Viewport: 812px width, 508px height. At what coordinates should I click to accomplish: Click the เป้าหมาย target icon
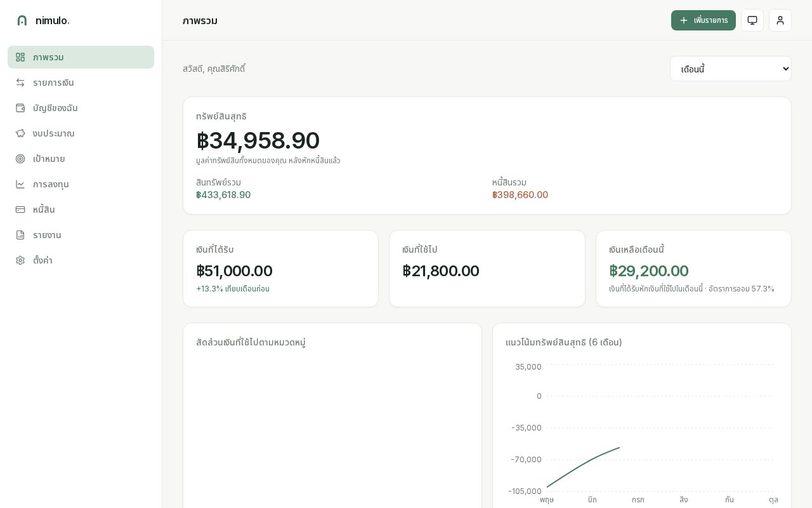[x=20, y=159]
